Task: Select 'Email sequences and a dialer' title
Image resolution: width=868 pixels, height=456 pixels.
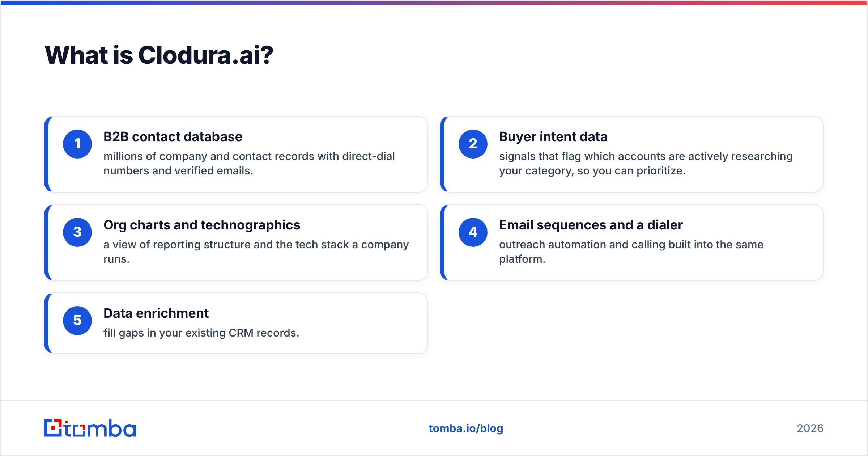Action: point(591,225)
